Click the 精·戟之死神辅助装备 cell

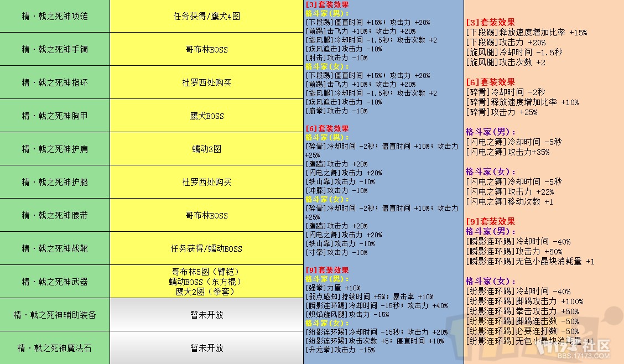click(55, 315)
